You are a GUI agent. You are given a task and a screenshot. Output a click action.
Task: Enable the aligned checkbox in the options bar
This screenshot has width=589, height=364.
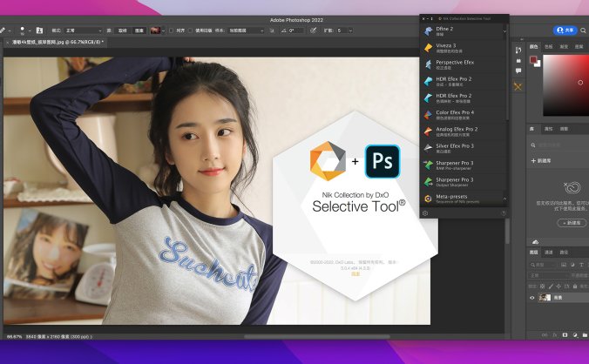tap(171, 30)
